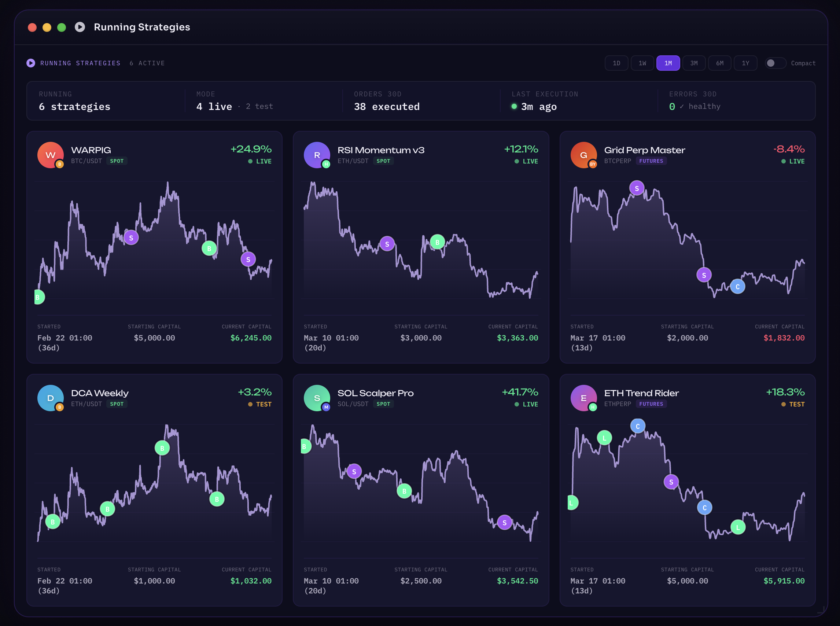This screenshot has height=626, width=840.
Task: Click the FUTURES tag on Grid Perp Master
Action: click(651, 161)
